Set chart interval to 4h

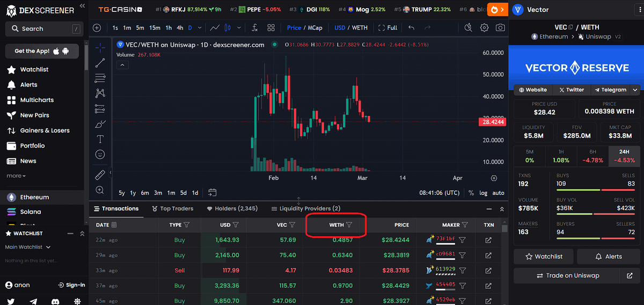pos(180,27)
